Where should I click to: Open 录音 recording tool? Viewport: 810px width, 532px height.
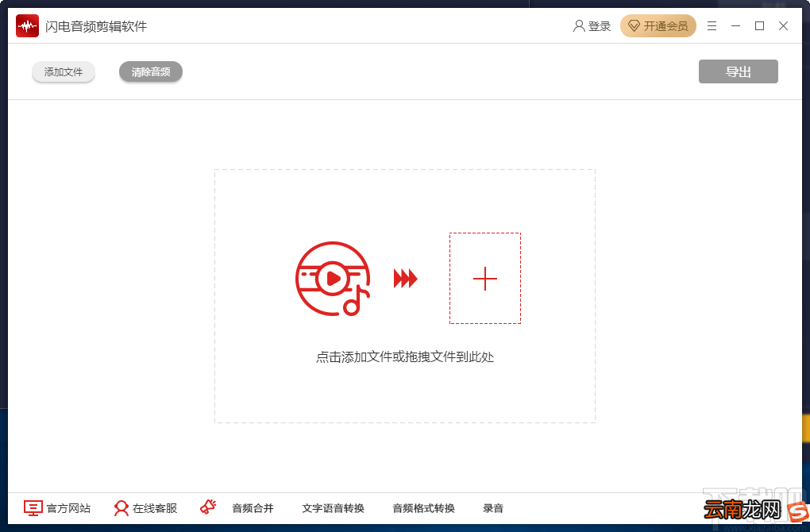point(493,508)
